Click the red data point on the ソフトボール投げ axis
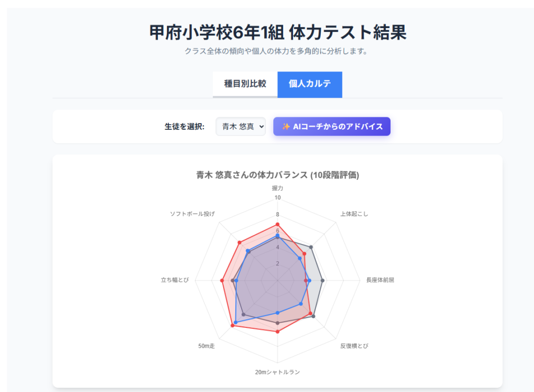 (x=239, y=242)
